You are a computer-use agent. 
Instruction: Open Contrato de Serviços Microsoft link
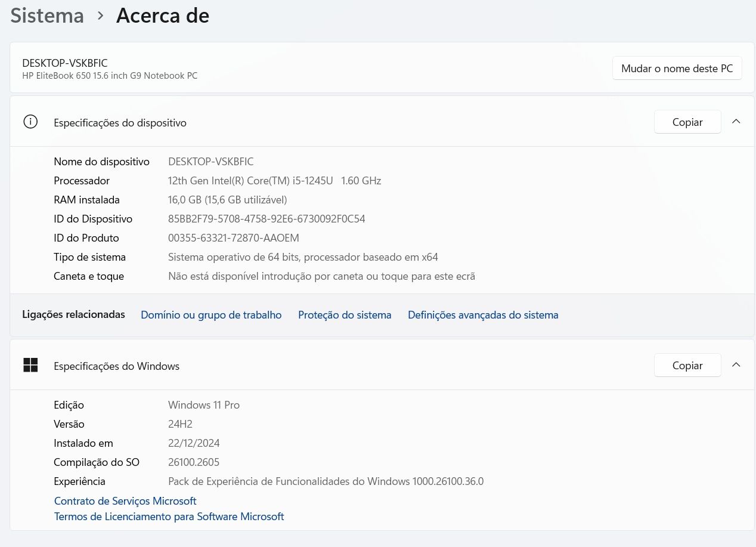click(x=125, y=501)
